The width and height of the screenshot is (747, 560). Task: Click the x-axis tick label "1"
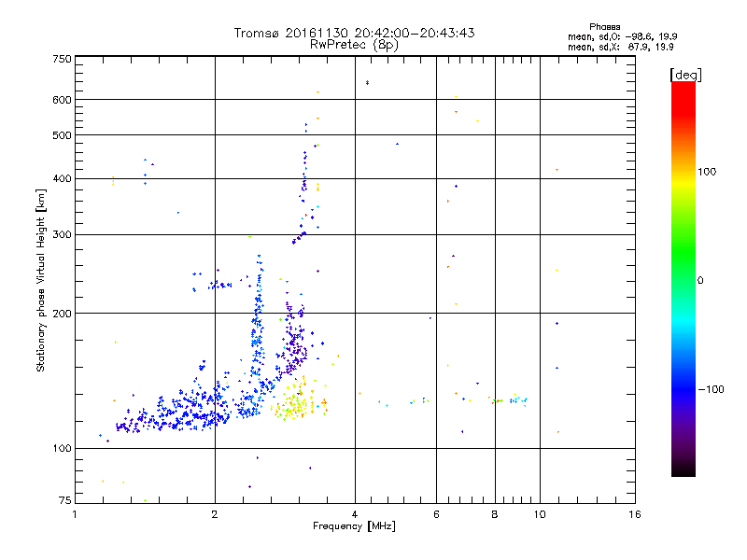[x=75, y=514]
